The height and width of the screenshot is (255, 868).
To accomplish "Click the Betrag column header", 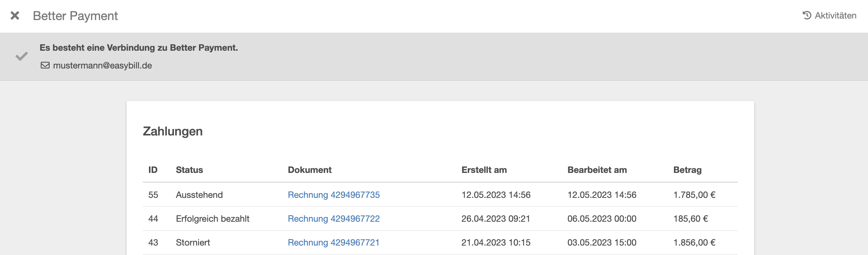I will tap(687, 170).
